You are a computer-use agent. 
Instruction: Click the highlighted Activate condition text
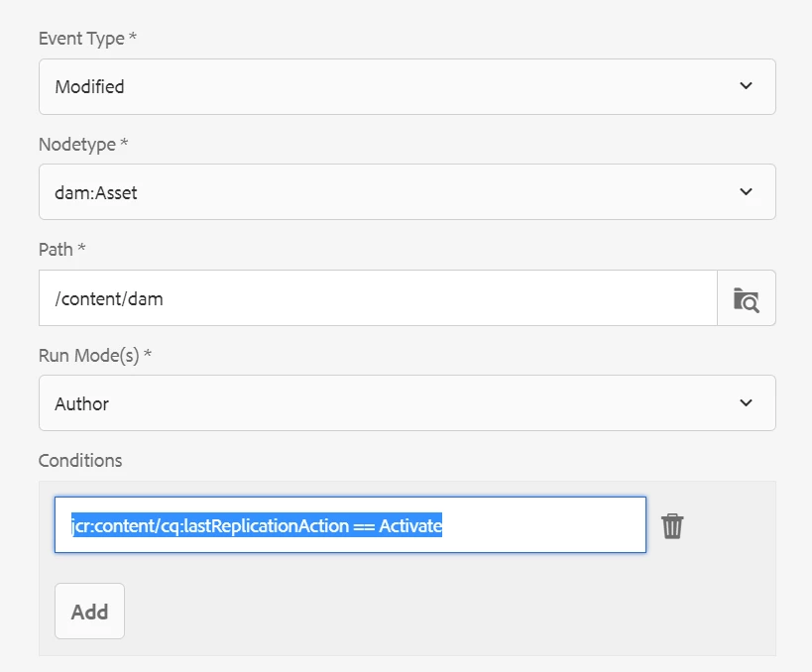[x=410, y=525]
